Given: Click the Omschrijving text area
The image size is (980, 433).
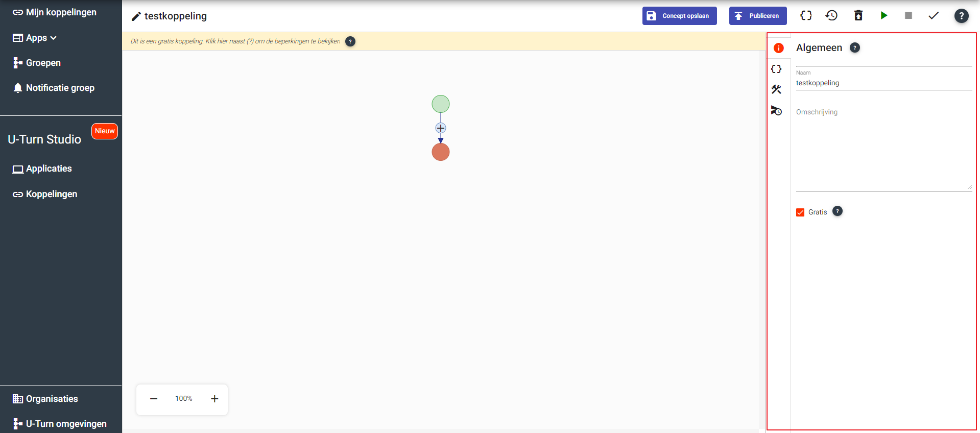Looking at the screenshot, I should [883, 148].
